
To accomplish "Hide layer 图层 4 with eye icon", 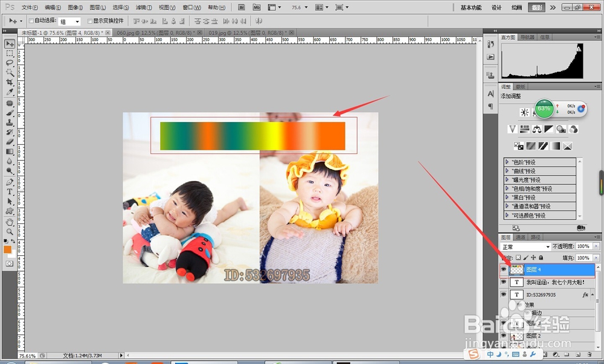I will 504,269.
